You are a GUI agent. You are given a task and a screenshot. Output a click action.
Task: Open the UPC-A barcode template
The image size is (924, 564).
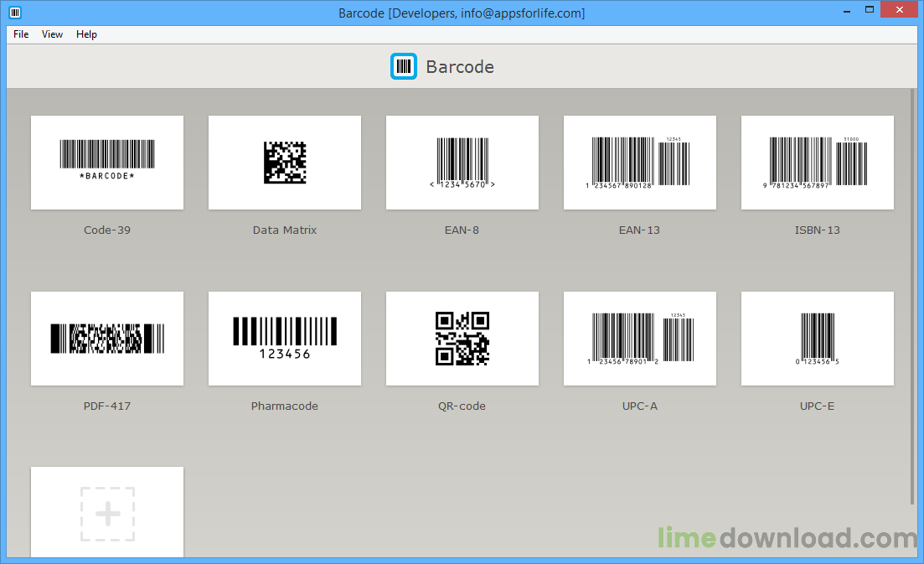[639, 338]
